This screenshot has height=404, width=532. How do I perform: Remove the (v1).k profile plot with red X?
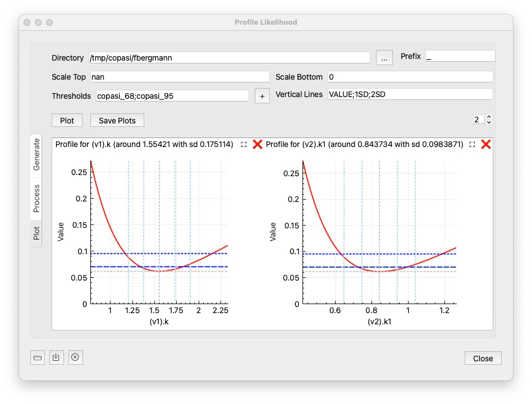click(258, 144)
